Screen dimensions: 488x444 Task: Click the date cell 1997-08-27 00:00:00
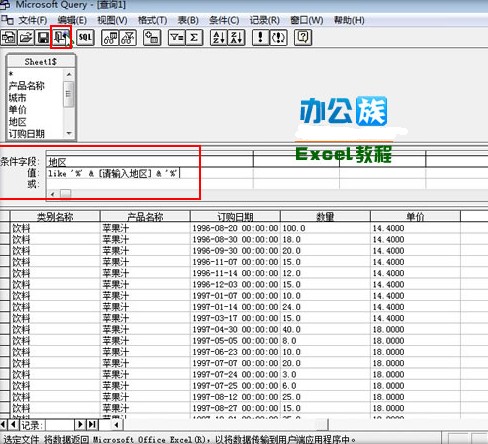tap(235, 408)
